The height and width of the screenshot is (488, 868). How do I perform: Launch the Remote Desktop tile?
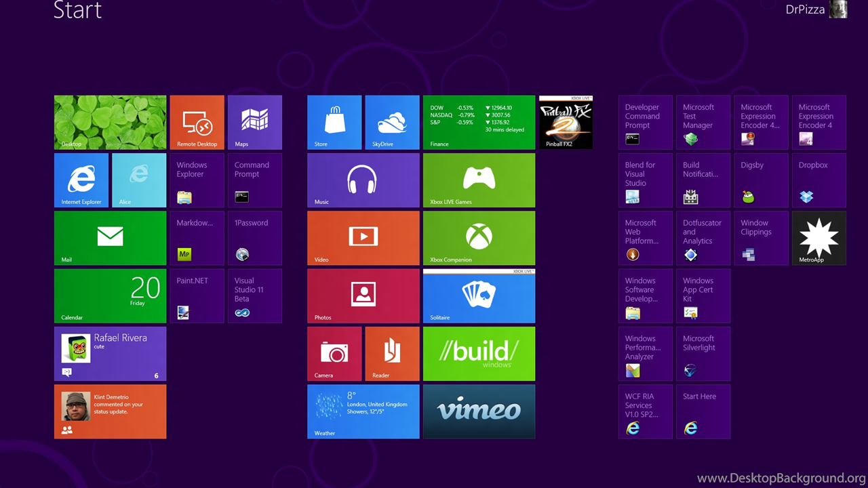tap(197, 122)
